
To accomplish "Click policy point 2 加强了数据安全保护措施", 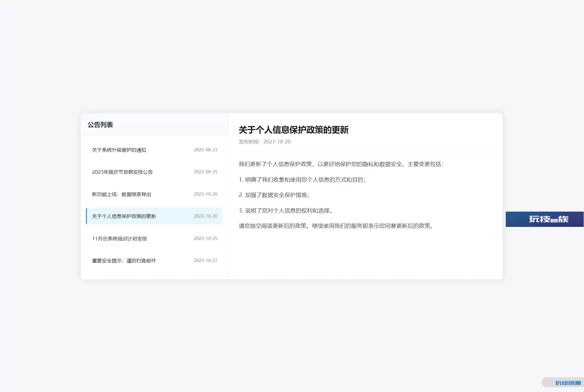I will pos(274,195).
